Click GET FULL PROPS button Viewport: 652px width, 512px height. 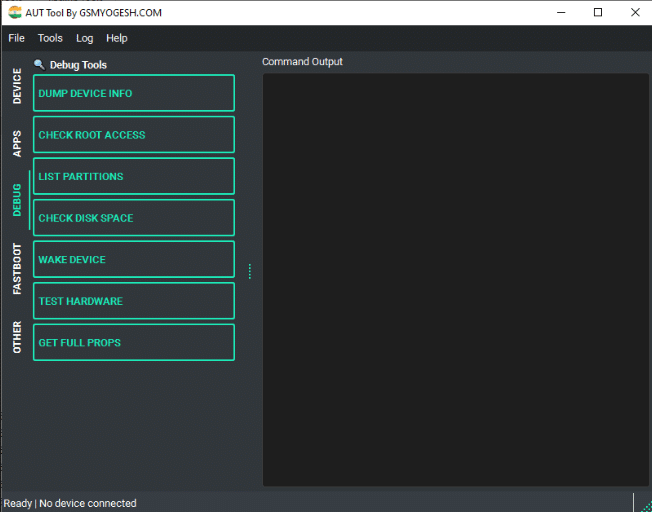pos(134,343)
